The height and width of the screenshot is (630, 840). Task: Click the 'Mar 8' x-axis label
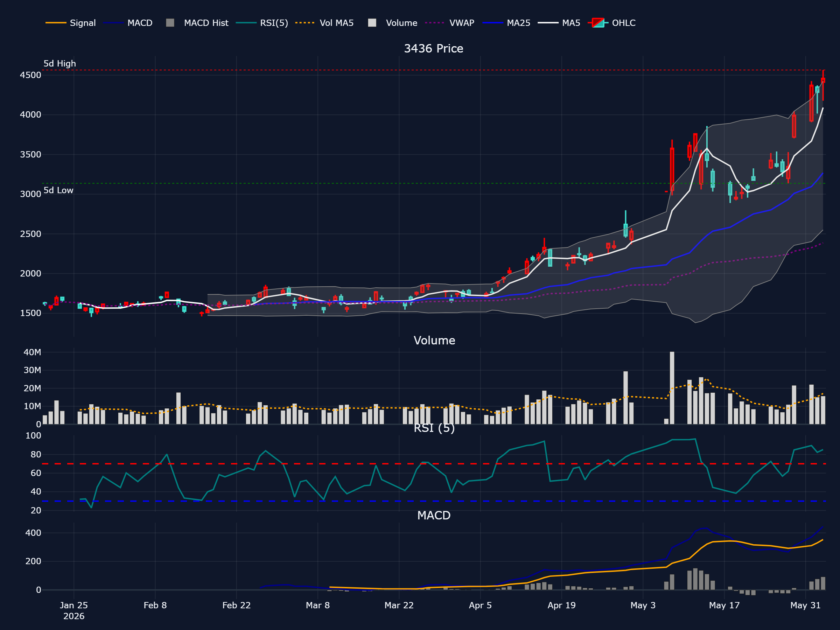(x=318, y=605)
